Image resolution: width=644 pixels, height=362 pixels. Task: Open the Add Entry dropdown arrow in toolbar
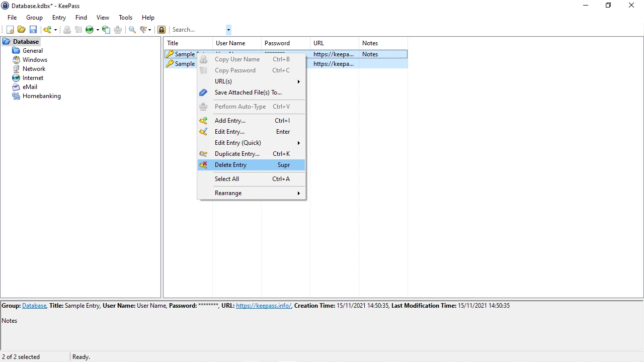tap(55, 30)
